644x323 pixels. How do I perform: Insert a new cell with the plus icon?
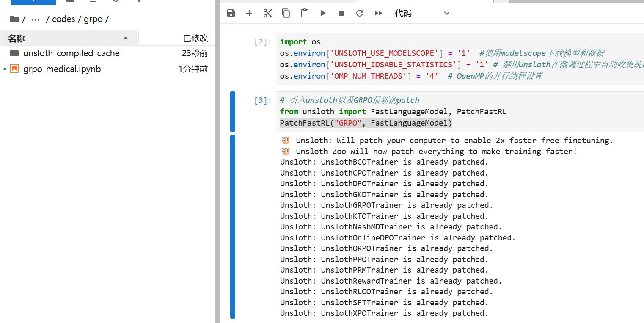(x=249, y=13)
